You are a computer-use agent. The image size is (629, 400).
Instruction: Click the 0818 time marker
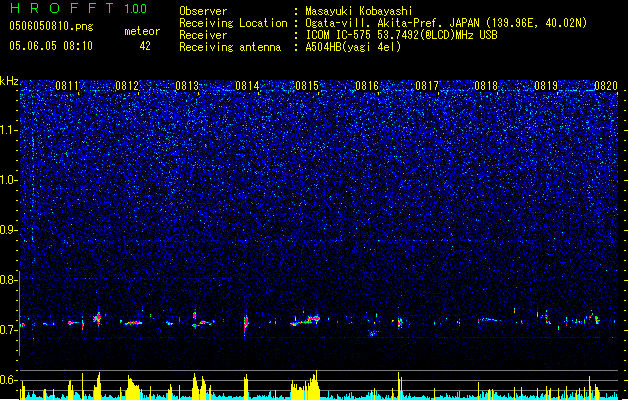[486, 86]
